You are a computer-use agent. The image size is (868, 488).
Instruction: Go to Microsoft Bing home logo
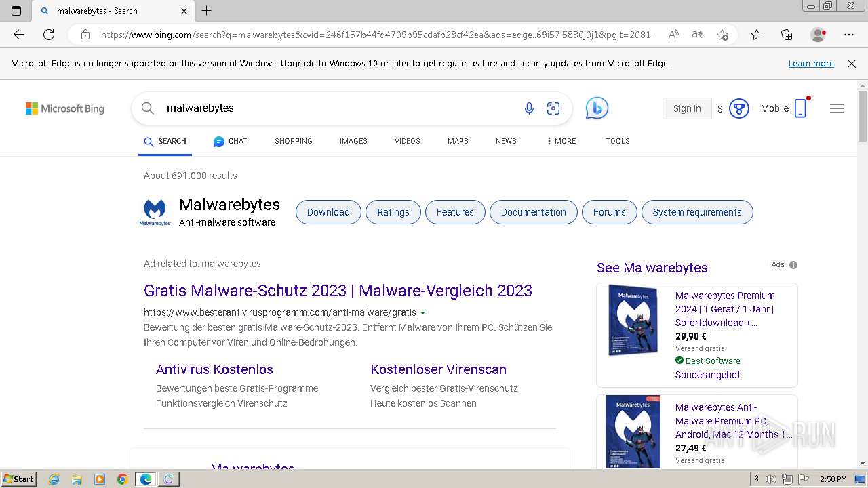[x=65, y=108]
